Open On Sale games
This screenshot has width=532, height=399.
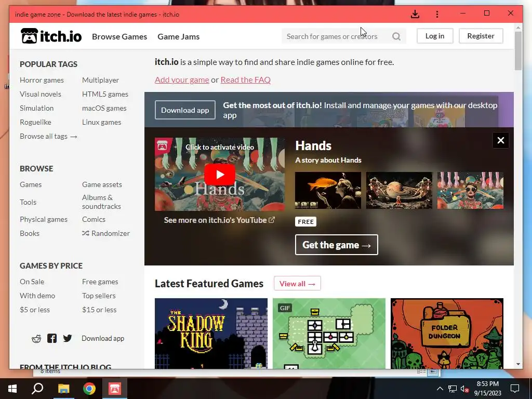(32, 282)
